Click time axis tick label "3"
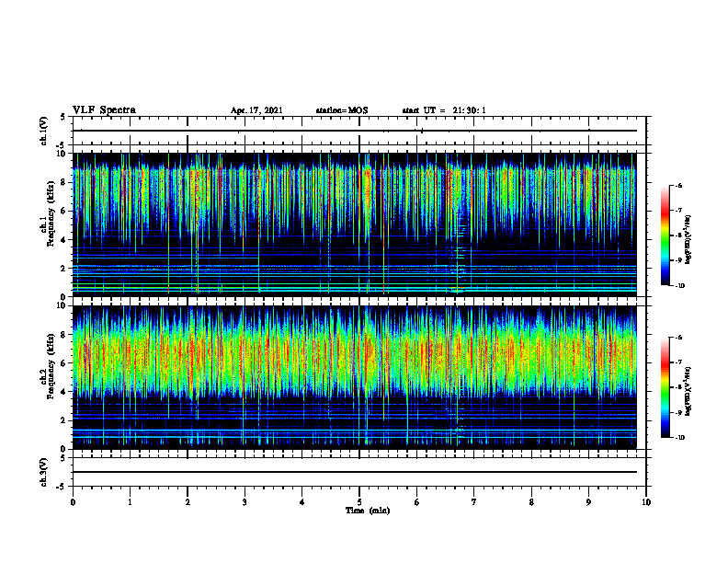The image size is (728, 563). pos(245,502)
